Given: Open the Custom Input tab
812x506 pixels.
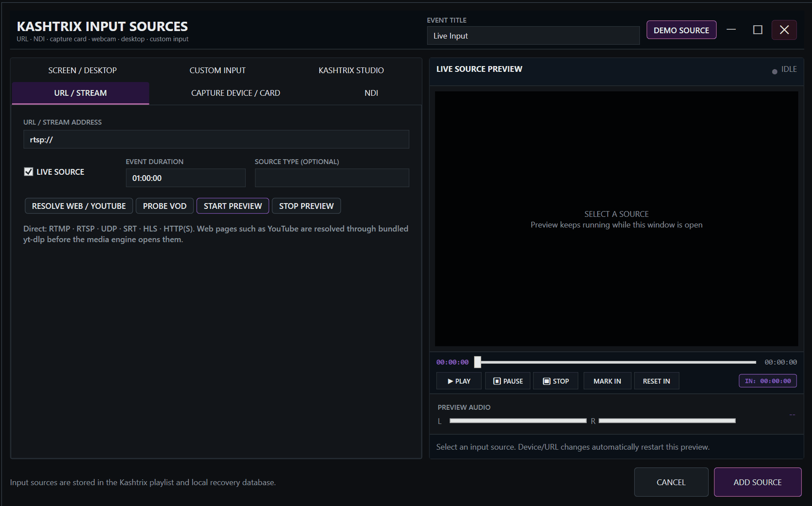Looking at the screenshot, I should [217, 71].
